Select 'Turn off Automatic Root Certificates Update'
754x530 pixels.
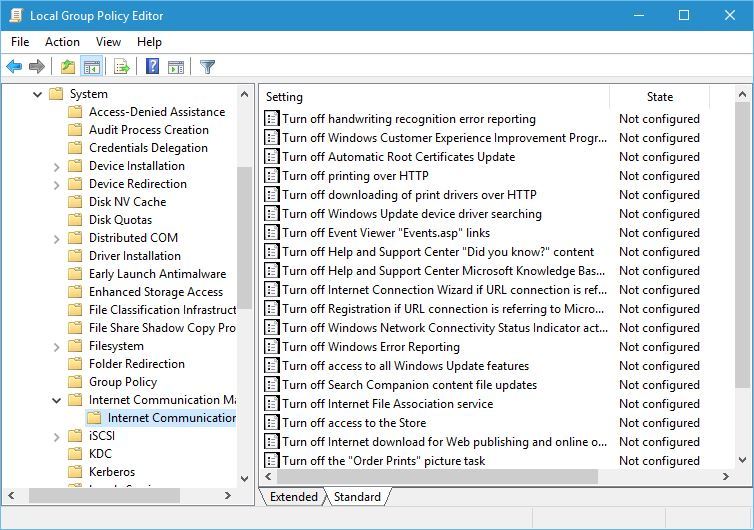399,157
